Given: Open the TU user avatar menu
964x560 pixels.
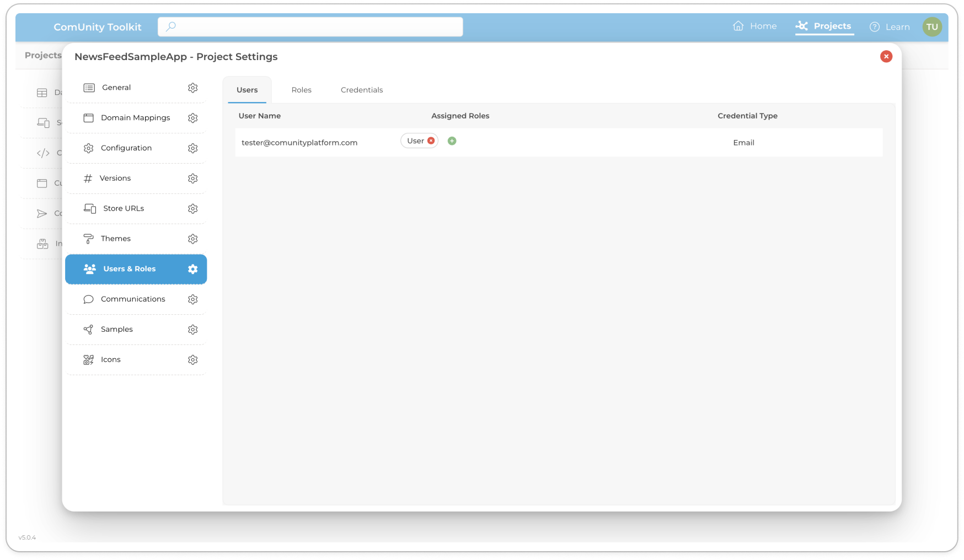Looking at the screenshot, I should (932, 27).
